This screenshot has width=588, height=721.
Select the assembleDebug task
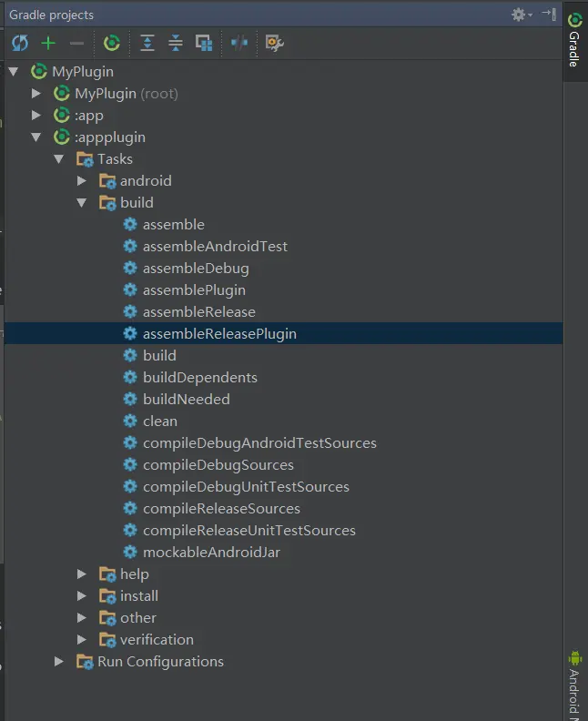[196, 268]
